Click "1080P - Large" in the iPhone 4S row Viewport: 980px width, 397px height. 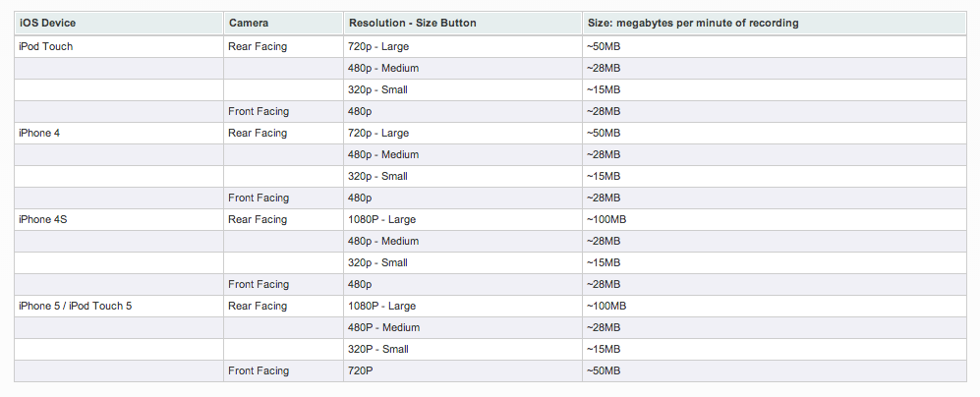coord(382,219)
